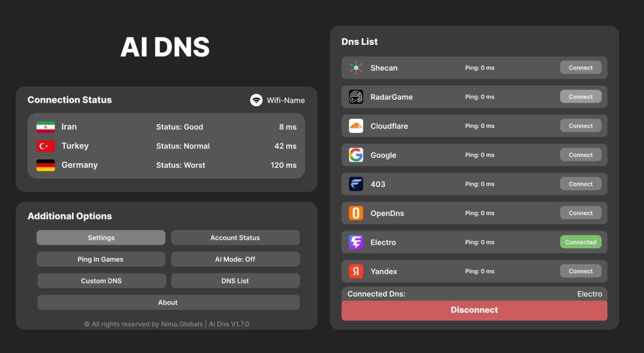Click Ping: 0 ms in Cloudflare row
This screenshot has width=644, height=353.
480,126
